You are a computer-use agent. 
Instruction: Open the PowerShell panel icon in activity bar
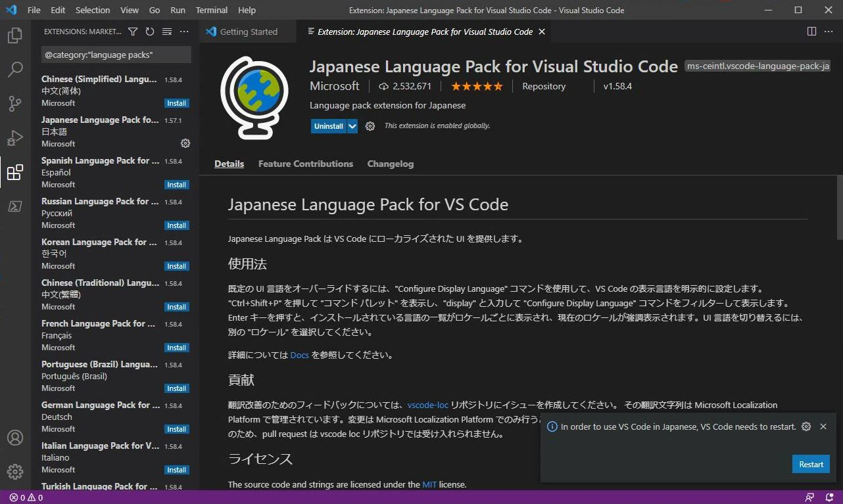coord(14,206)
